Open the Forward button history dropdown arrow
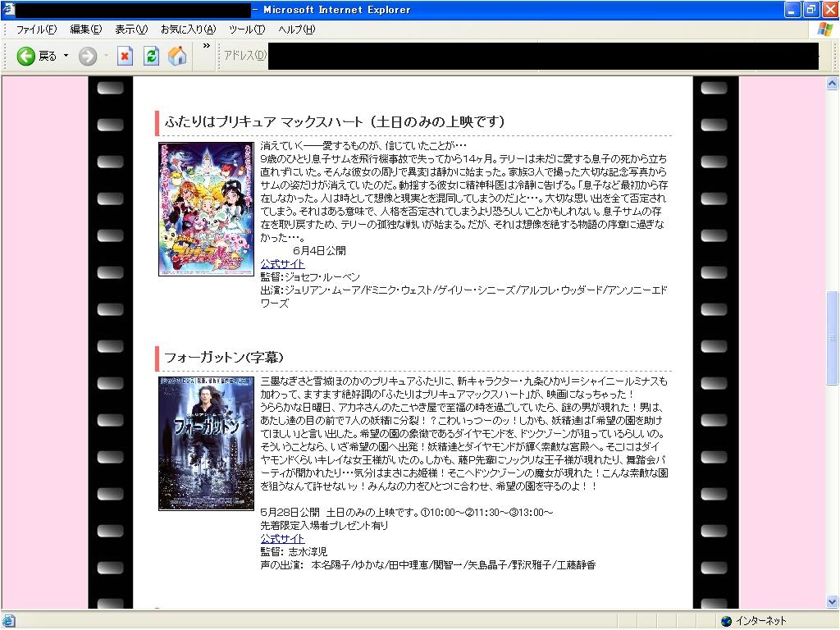 click(x=106, y=56)
